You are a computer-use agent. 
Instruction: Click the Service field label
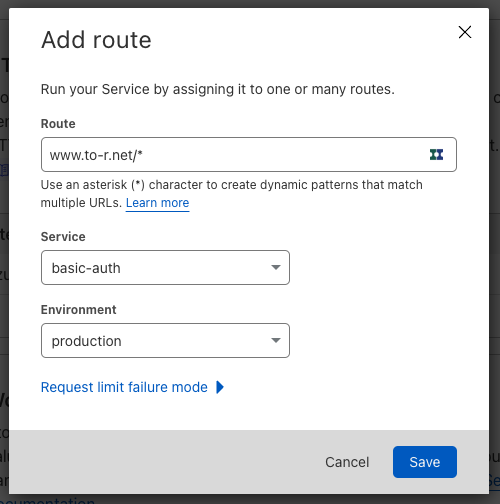(63, 237)
